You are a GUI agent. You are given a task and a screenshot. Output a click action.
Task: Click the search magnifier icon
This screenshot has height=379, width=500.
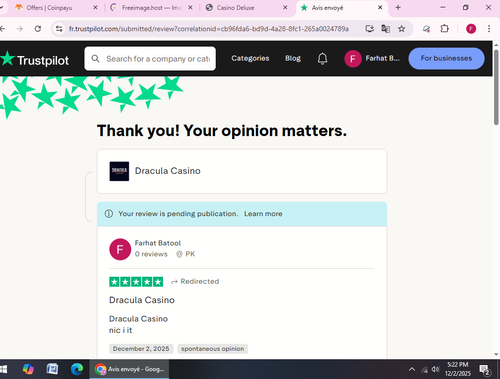pyautogui.click(x=95, y=59)
